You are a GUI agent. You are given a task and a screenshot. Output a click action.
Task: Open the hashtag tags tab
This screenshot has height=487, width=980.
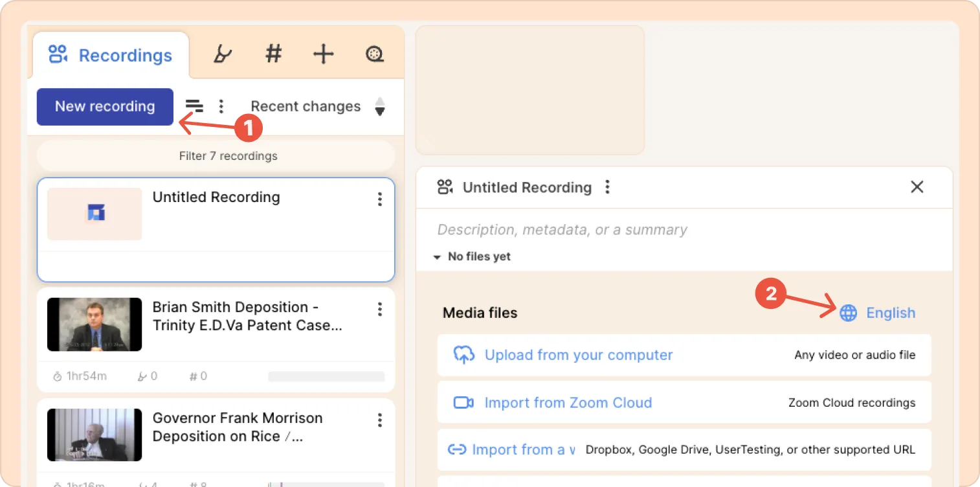(x=274, y=54)
